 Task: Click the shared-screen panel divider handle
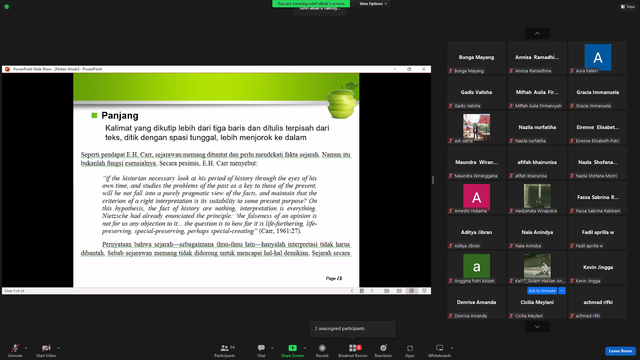(x=433, y=180)
